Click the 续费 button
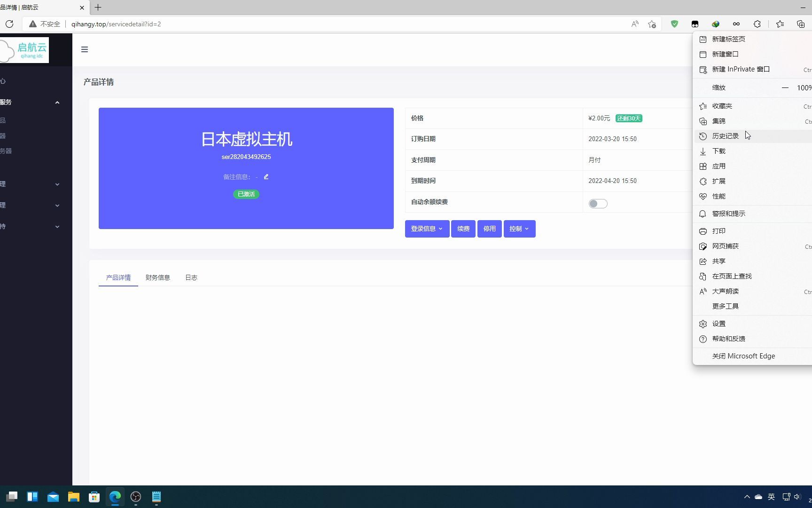Screen dimensions: 812x508 pyautogui.click(x=463, y=229)
